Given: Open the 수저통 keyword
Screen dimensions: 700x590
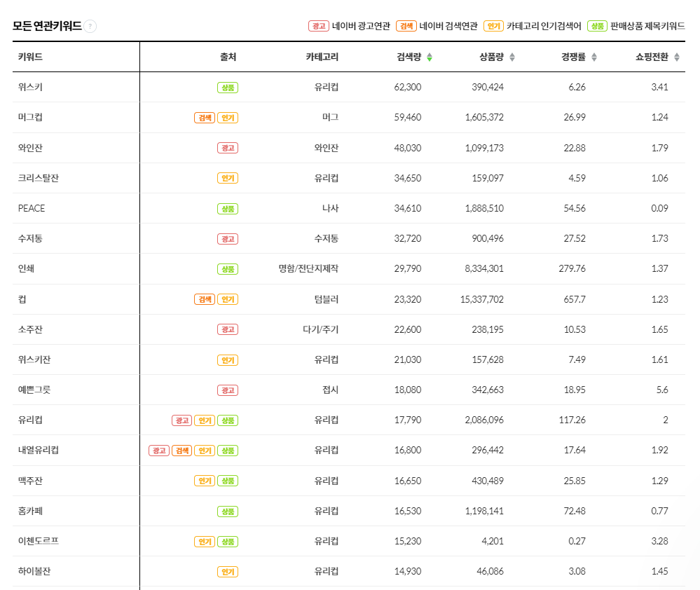Looking at the screenshot, I should (x=30, y=238).
